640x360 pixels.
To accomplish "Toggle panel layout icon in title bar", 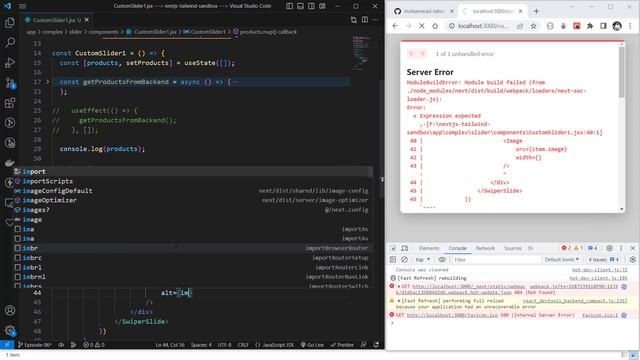I will pyautogui.click(x=300, y=6).
